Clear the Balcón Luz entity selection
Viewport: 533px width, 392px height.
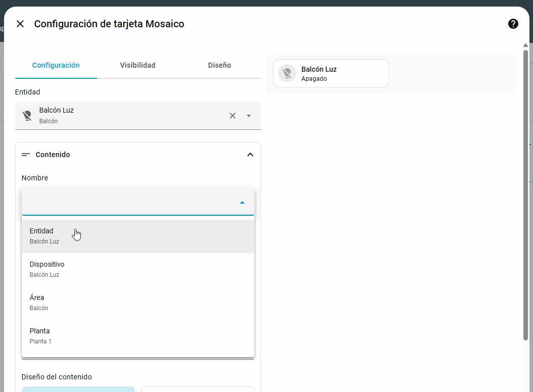[x=233, y=116]
